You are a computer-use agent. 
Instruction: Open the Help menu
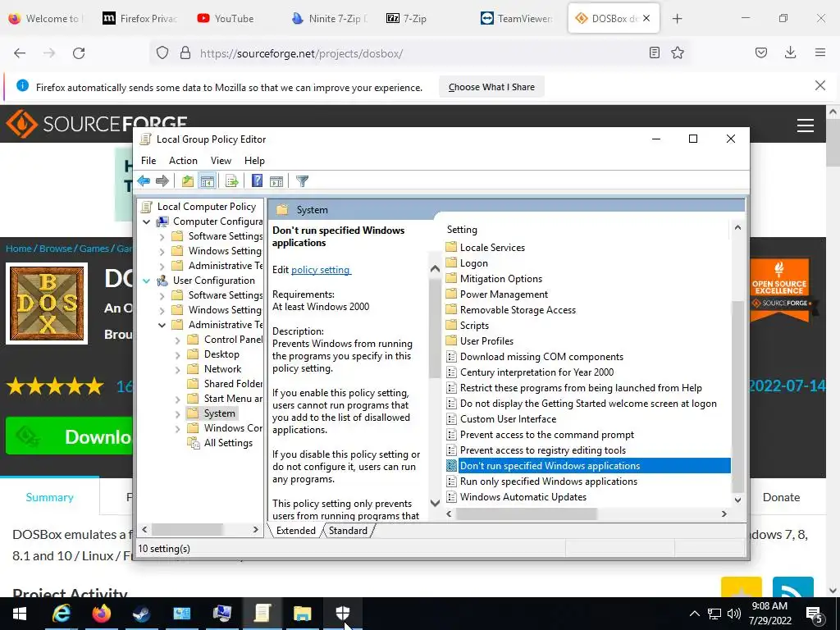254,161
